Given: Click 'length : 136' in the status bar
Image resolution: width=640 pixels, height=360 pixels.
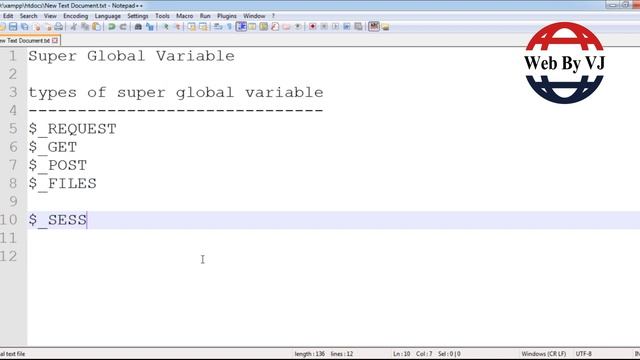Looking at the screenshot, I should pyautogui.click(x=310, y=354).
